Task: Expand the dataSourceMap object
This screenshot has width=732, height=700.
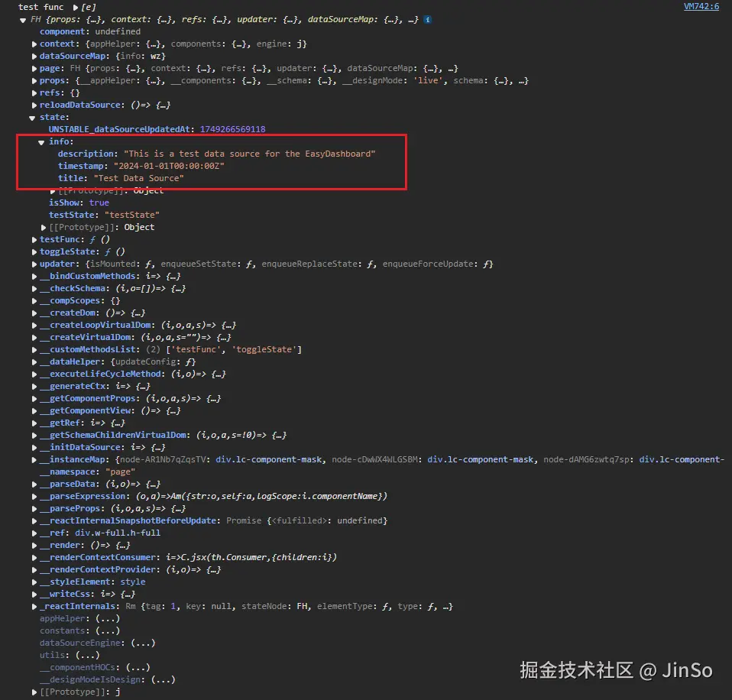Action: tap(33, 56)
